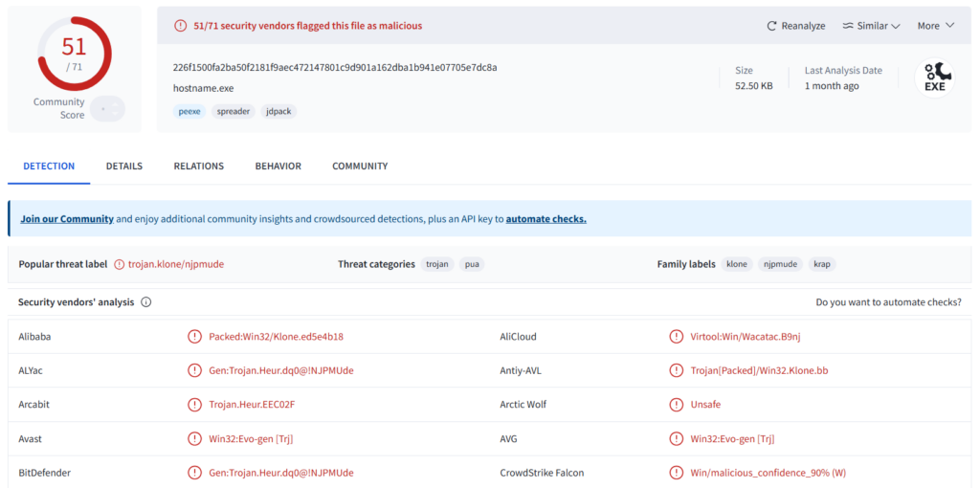Click the alert icon in the CrowdStrike Falcon row
This screenshot has height=488, width=980.
677,473
